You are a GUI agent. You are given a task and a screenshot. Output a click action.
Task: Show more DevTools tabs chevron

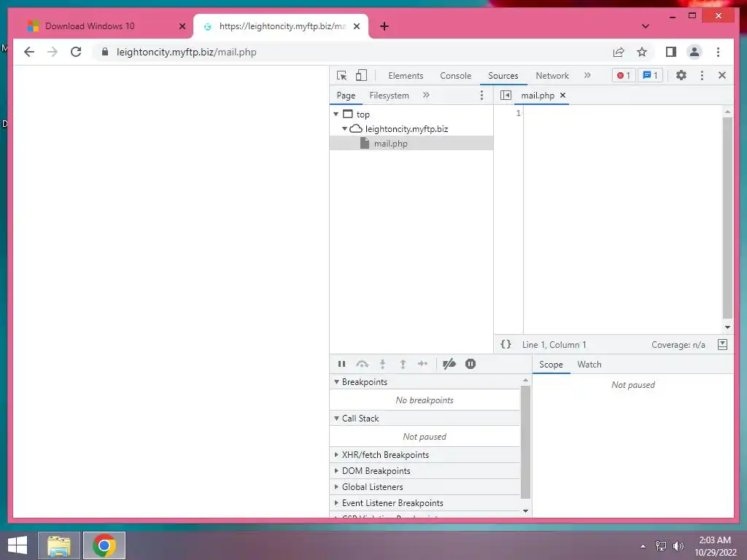point(587,75)
